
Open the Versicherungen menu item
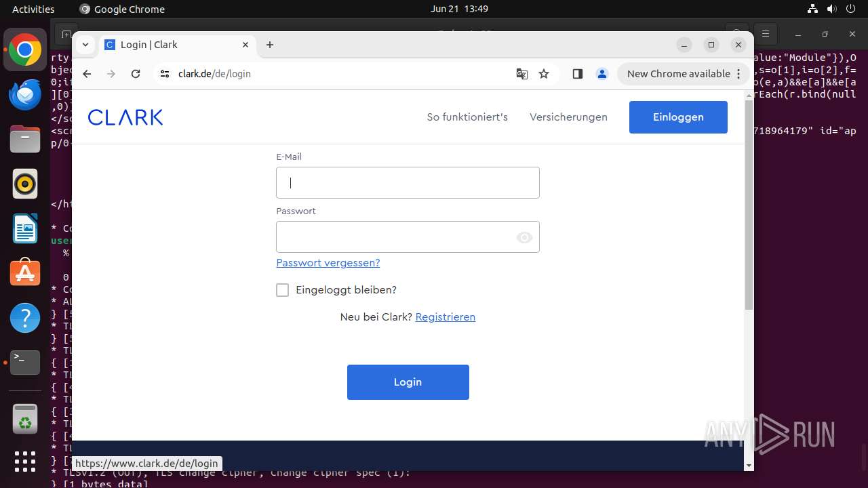[568, 117]
